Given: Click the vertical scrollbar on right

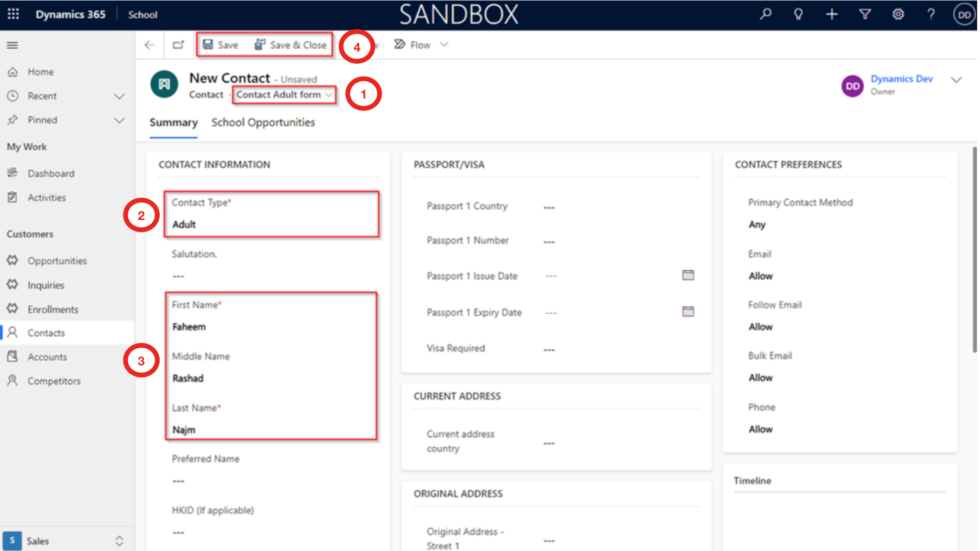Looking at the screenshot, I should [x=974, y=249].
